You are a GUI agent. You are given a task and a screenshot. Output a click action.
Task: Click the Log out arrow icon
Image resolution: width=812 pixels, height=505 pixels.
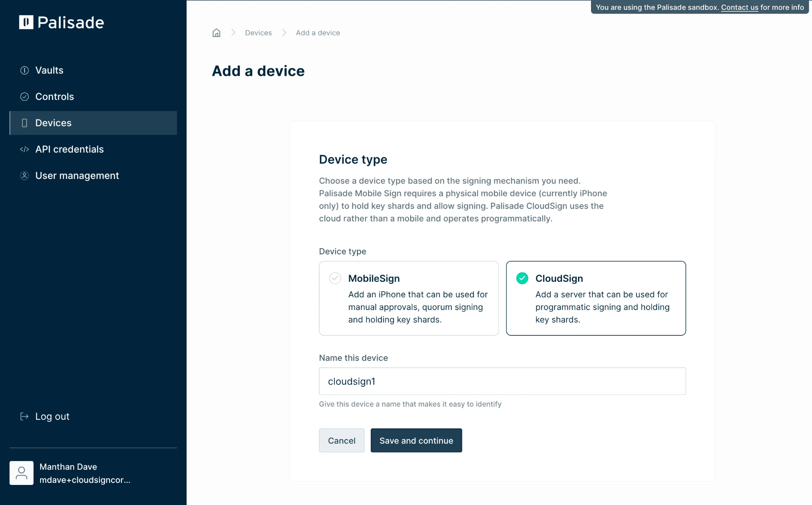point(25,417)
